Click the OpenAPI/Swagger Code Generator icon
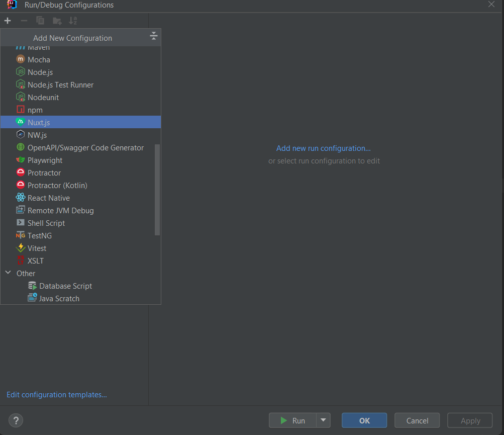Screen dimensions: 504x435 21,147
